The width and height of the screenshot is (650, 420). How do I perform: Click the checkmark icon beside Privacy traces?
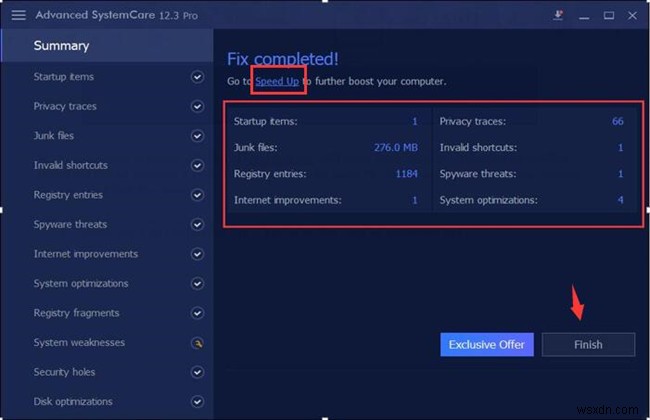(197, 106)
